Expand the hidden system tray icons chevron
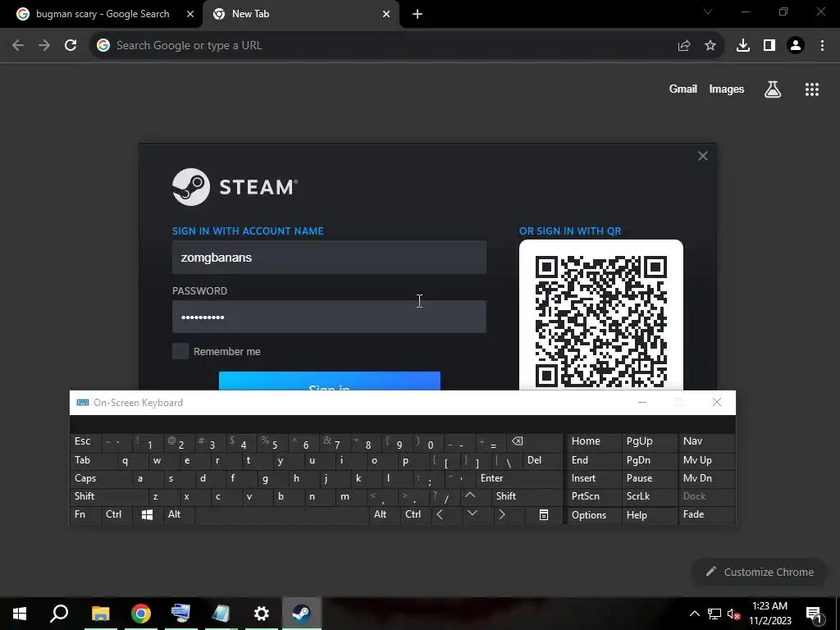840x630 pixels. coord(694,614)
